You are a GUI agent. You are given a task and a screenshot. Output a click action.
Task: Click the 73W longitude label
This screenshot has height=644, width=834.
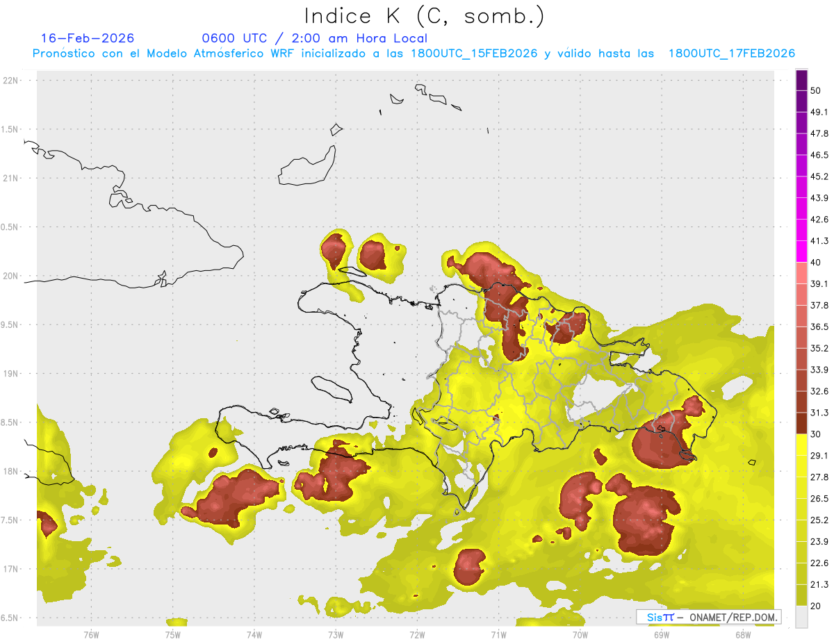tap(336, 634)
